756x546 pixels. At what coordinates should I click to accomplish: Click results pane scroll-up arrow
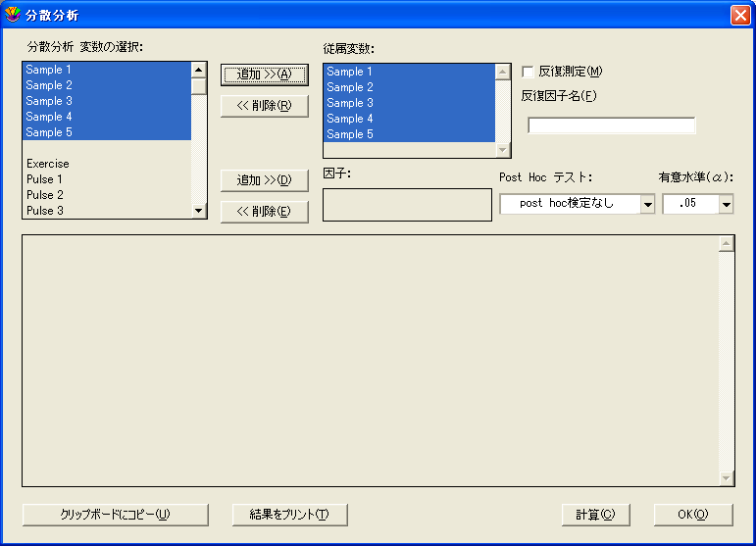727,244
